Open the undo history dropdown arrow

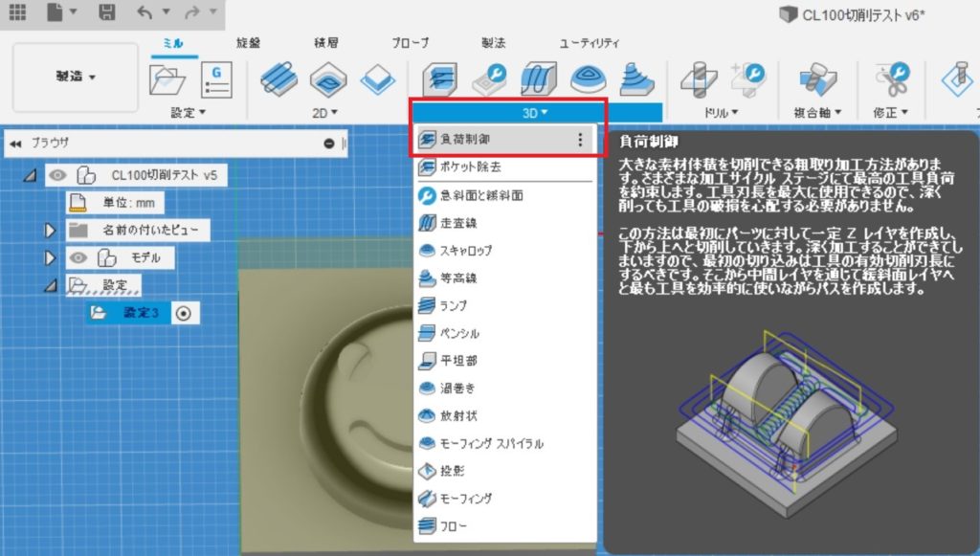point(166,11)
